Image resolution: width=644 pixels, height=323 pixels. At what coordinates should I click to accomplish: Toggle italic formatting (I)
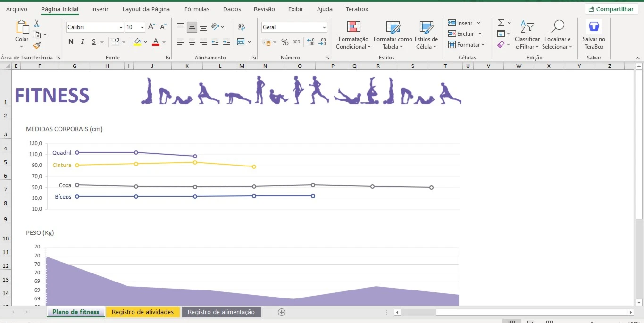click(83, 42)
